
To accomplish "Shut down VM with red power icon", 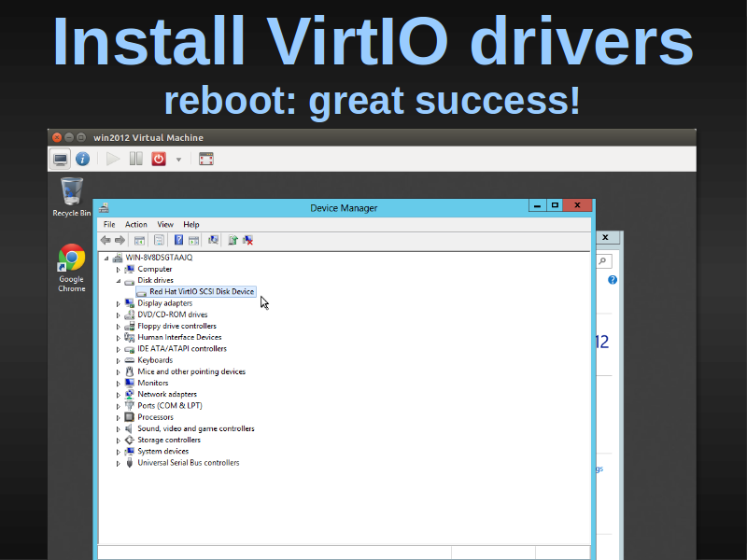I will tap(159, 159).
